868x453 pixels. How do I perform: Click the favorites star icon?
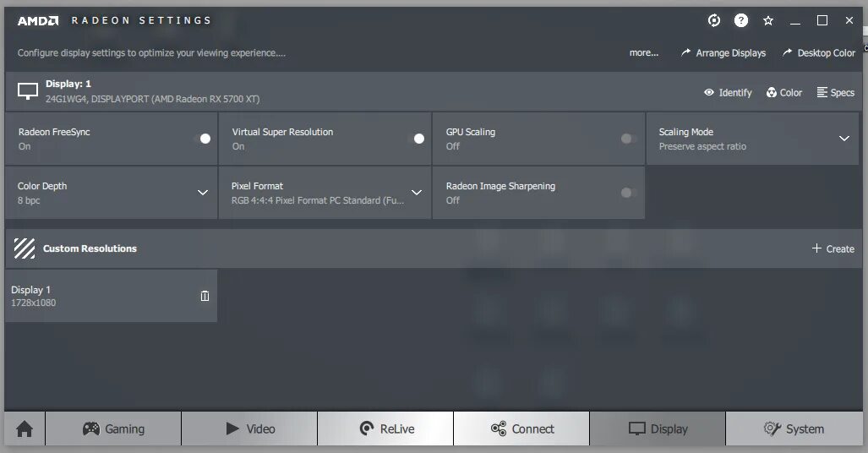pyautogui.click(x=767, y=20)
